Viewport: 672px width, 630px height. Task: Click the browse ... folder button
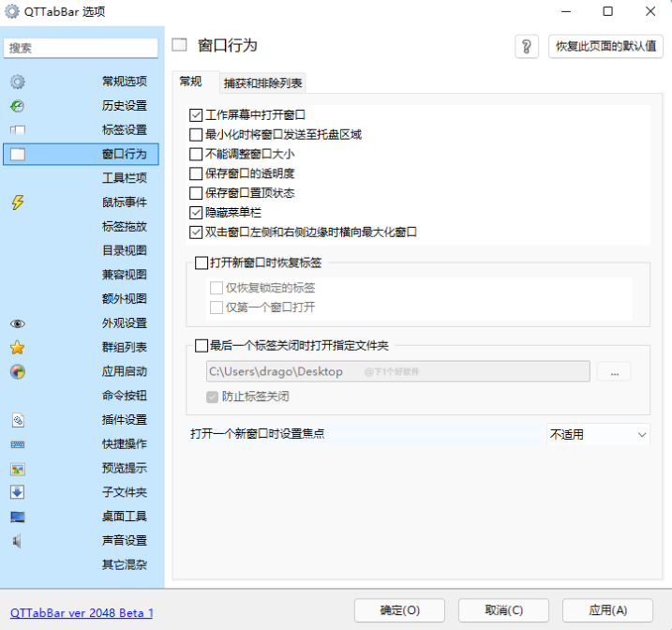click(614, 371)
